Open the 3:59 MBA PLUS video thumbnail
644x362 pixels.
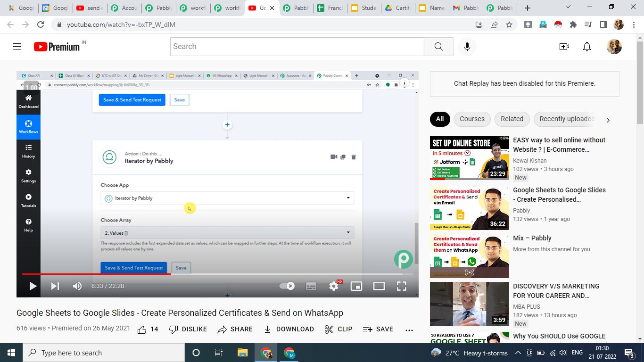pyautogui.click(x=470, y=304)
